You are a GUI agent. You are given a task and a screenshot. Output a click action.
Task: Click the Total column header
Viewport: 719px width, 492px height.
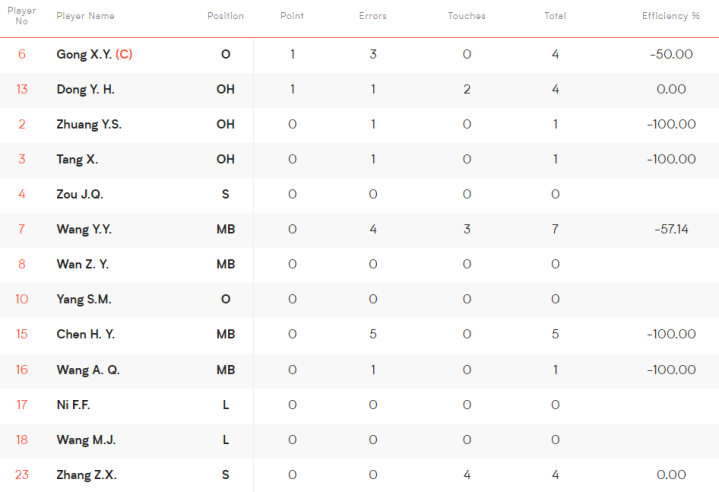[555, 16]
